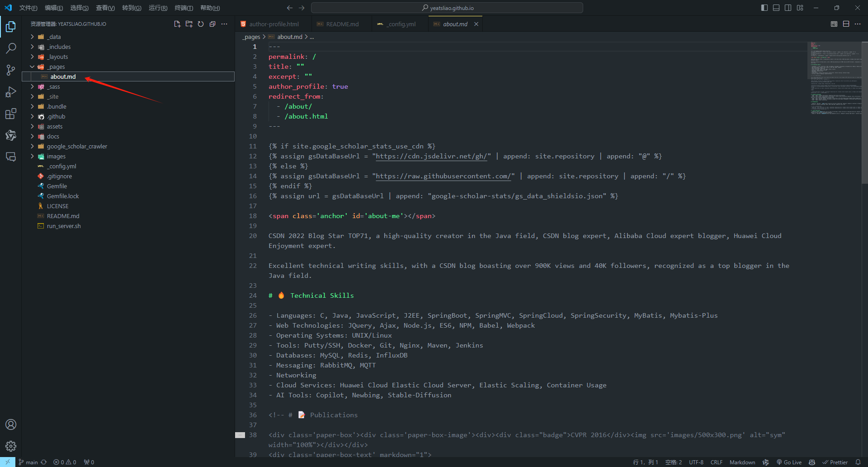Open Run and Debug view
Screen dimensions: 868x467
point(11,92)
